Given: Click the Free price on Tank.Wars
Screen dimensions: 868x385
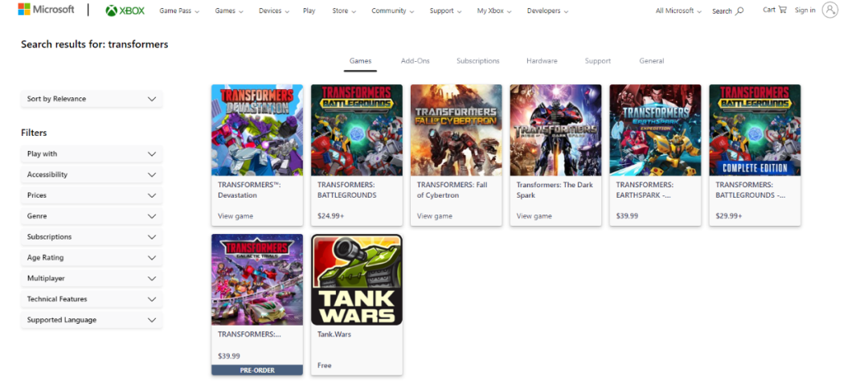Looking at the screenshot, I should (325, 366).
